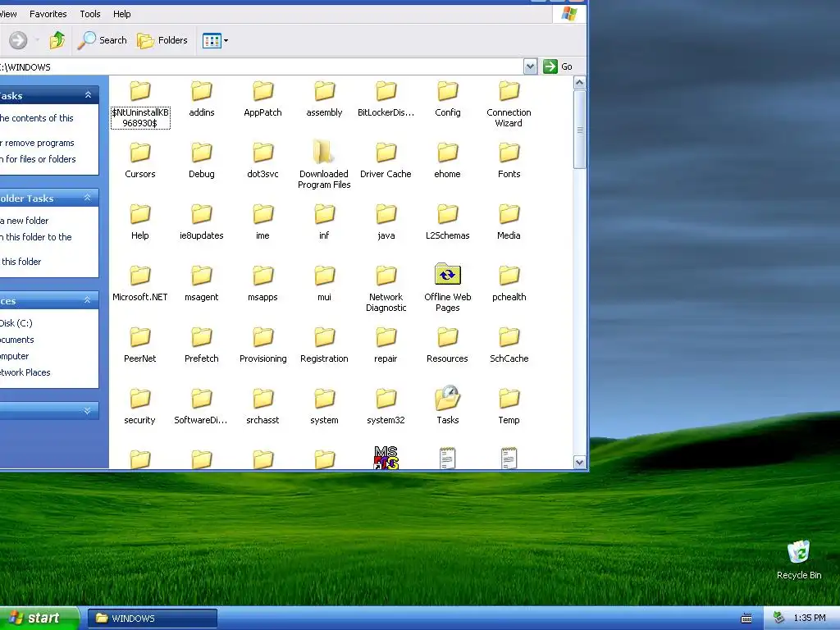
Task: Select the java folder icon
Action: coord(386,214)
